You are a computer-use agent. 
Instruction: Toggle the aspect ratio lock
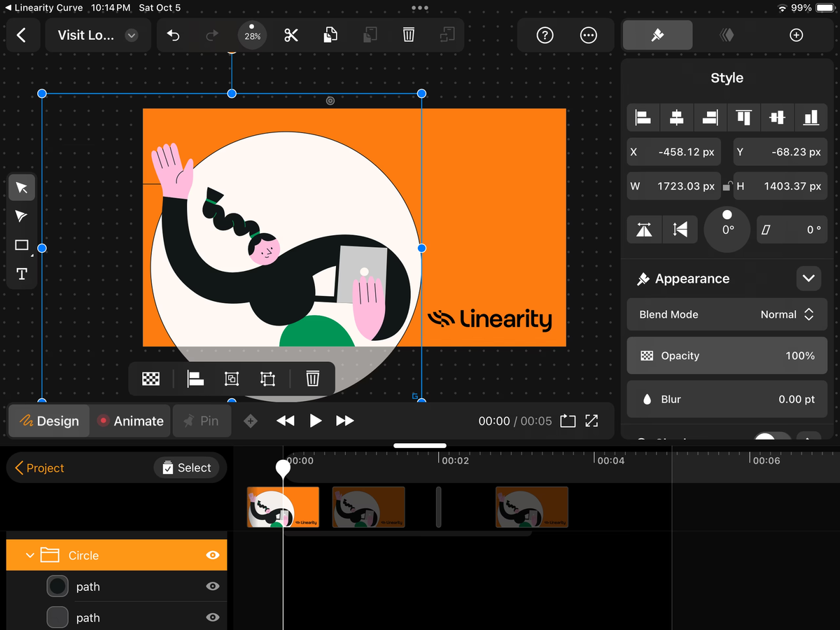click(727, 186)
